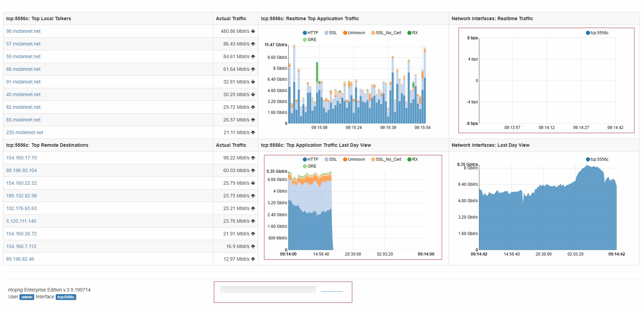Open host 91.mobinnet.net

coord(23,82)
